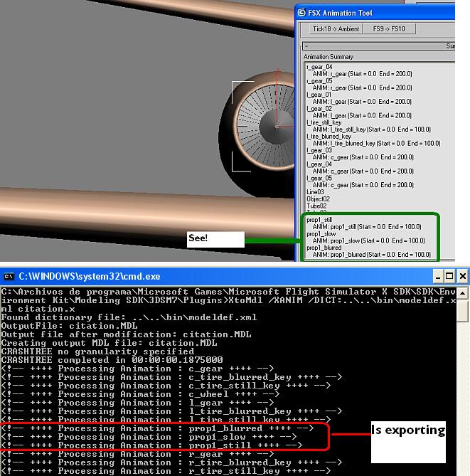Select l_gear_02 in the Animation Summary
The image size is (470, 476).
click(x=319, y=109)
